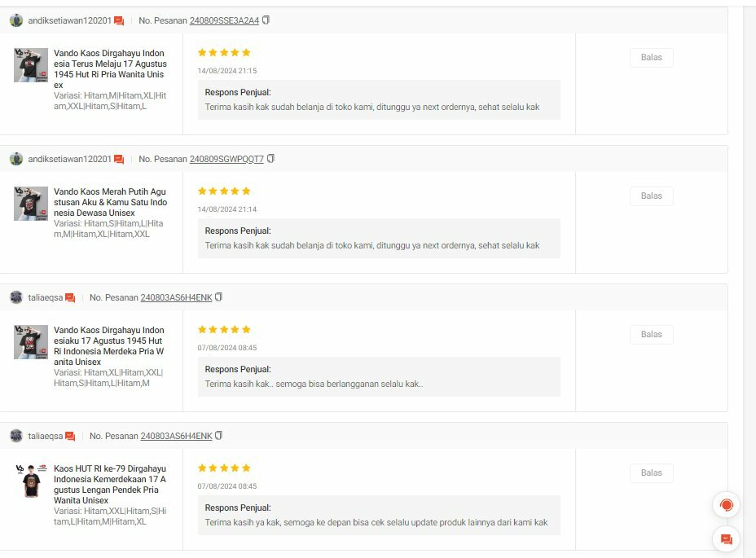Open the floating orange chat button
This screenshot has height=558, width=756.
coord(726,538)
